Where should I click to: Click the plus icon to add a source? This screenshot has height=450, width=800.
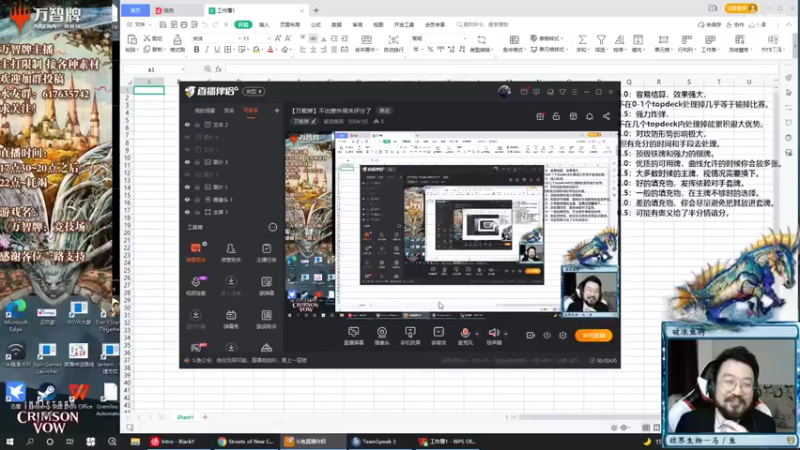pyautogui.click(x=277, y=110)
